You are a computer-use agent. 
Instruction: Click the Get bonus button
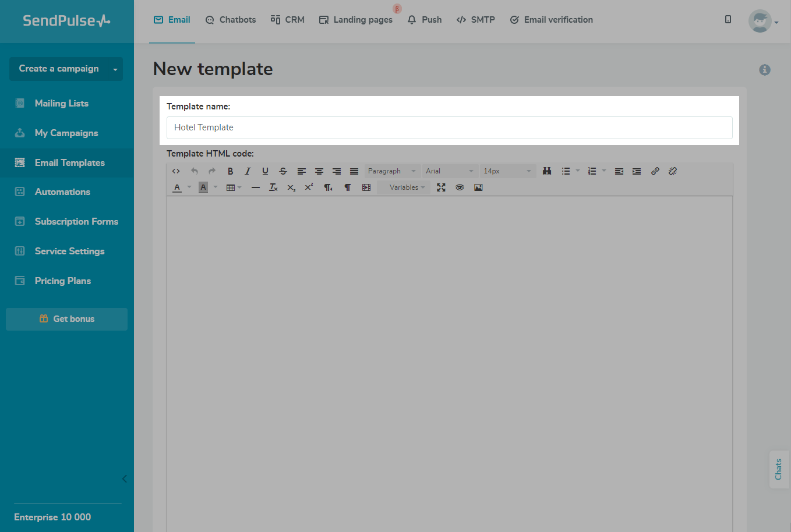(x=66, y=319)
